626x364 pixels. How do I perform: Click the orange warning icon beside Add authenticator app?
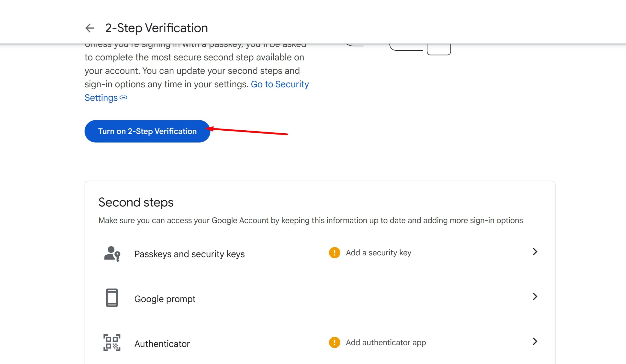pyautogui.click(x=334, y=342)
